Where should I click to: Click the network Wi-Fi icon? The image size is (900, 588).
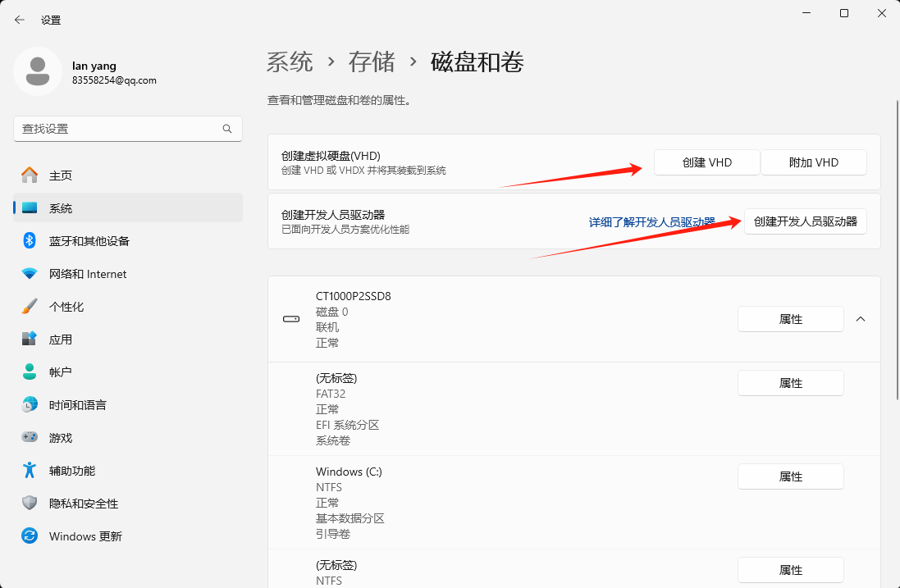(x=30, y=274)
